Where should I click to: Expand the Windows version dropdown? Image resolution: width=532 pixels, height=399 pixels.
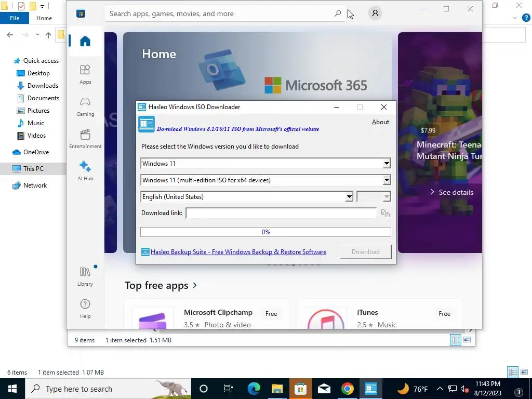coord(387,164)
